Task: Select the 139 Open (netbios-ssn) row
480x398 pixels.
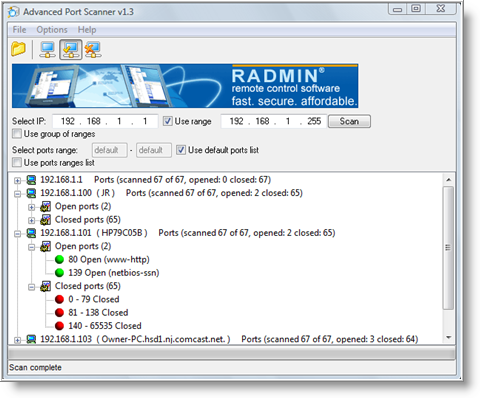Action: click(x=114, y=273)
